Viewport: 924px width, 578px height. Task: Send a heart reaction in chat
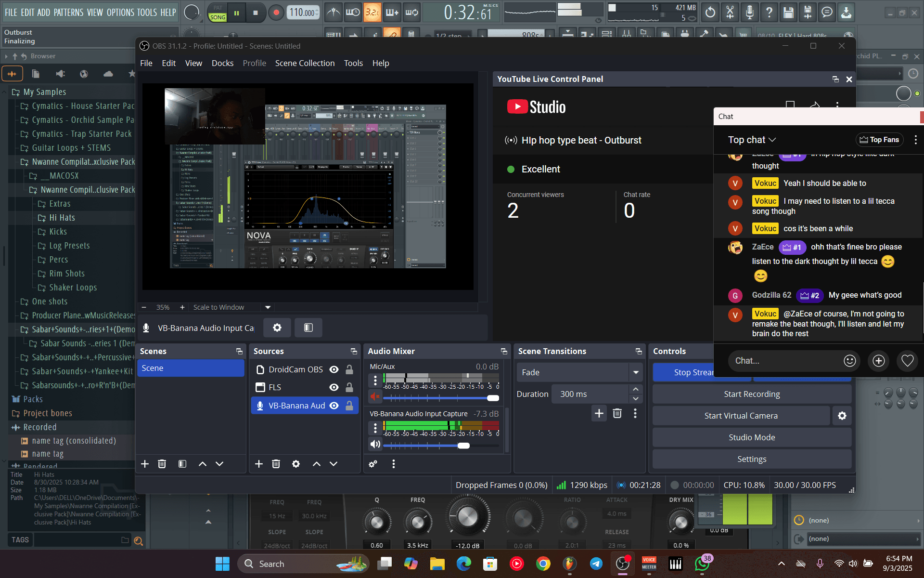[908, 361]
